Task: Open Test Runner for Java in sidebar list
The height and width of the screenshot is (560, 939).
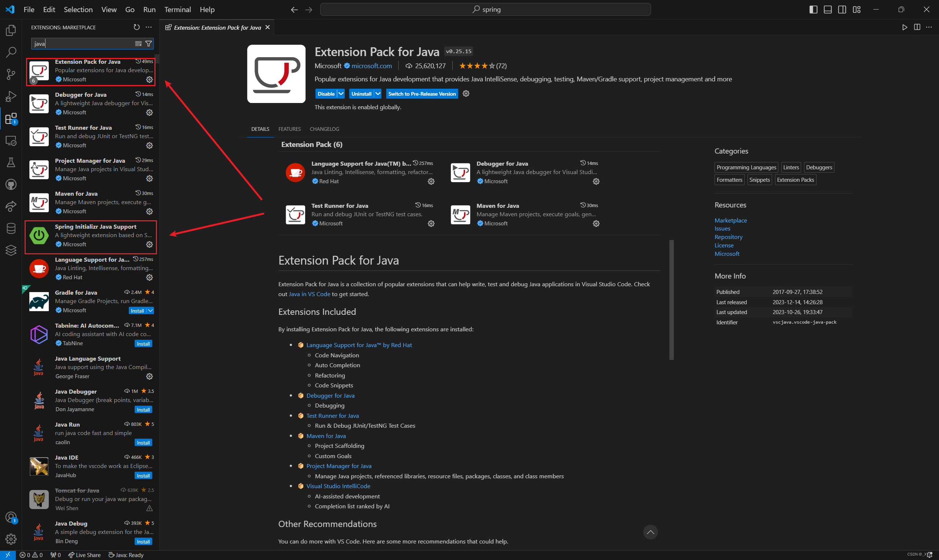Action: click(91, 137)
